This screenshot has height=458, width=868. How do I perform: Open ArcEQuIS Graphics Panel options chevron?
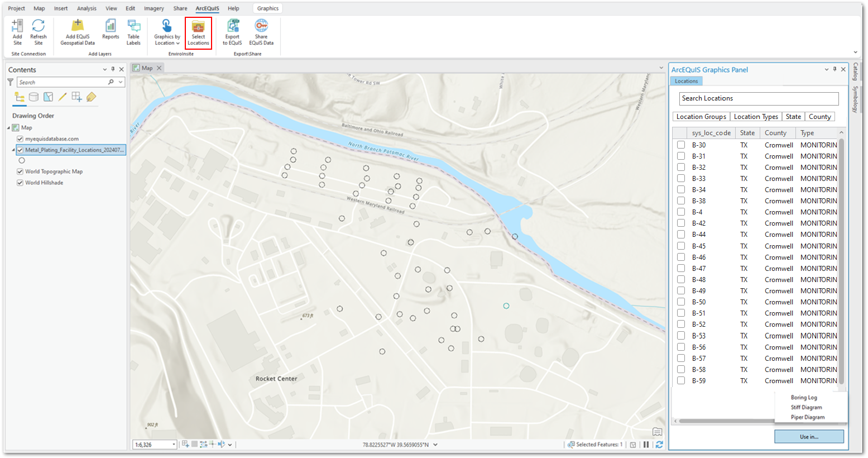tap(827, 69)
